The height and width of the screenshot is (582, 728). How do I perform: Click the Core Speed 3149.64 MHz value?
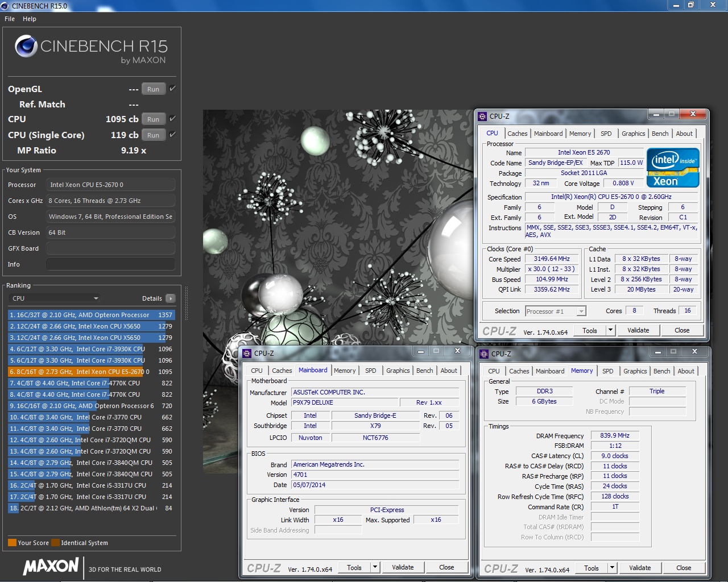[x=552, y=259]
